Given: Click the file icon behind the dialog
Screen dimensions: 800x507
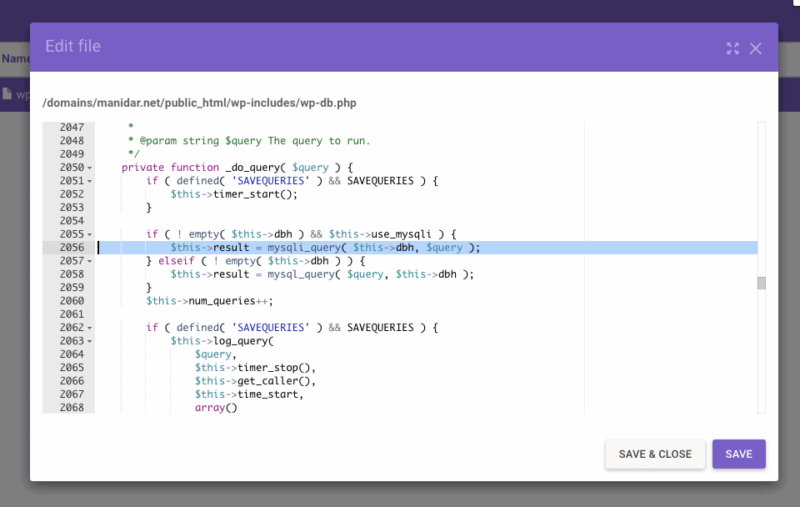Looking at the screenshot, I should pos(7,94).
